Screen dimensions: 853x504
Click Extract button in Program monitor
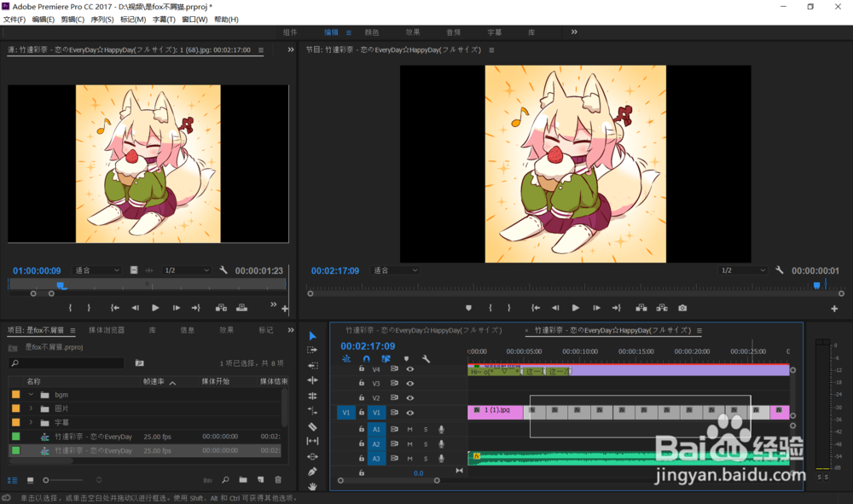tap(662, 308)
